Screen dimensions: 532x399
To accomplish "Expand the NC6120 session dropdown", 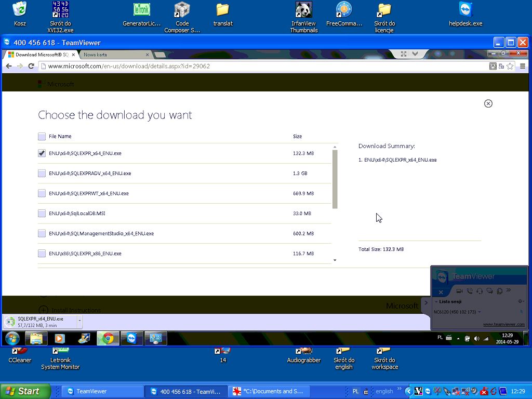I will pyautogui.click(x=479, y=312).
